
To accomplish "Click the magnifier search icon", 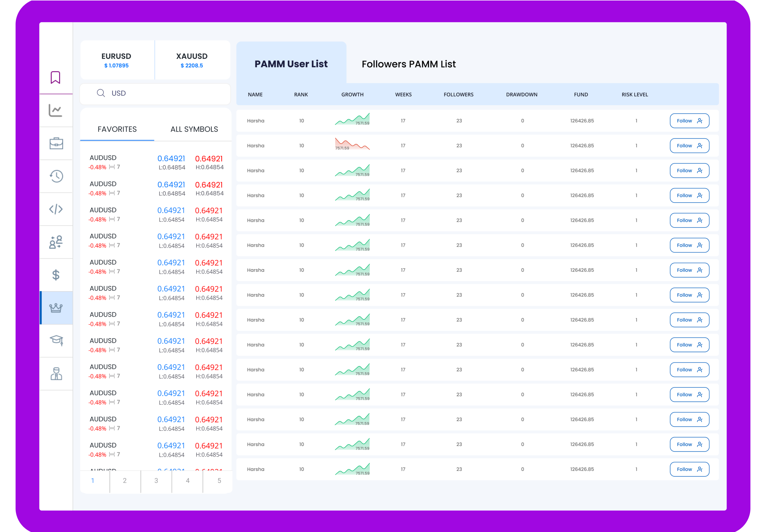I will (x=101, y=93).
